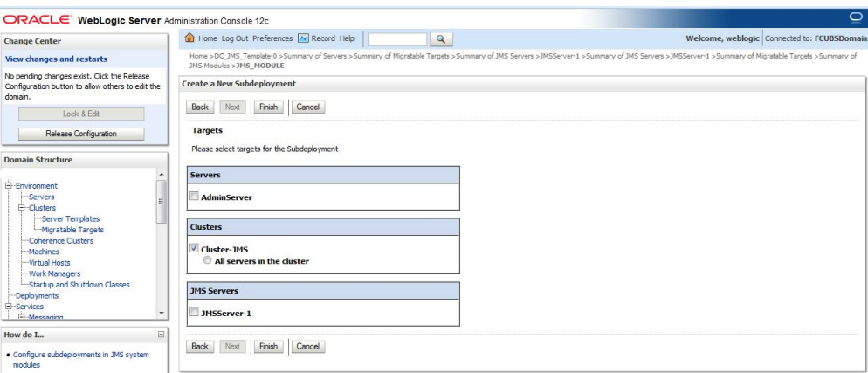Click the Oracle logo icon at top right
The height and width of the screenshot is (373, 868).
tap(856, 17)
